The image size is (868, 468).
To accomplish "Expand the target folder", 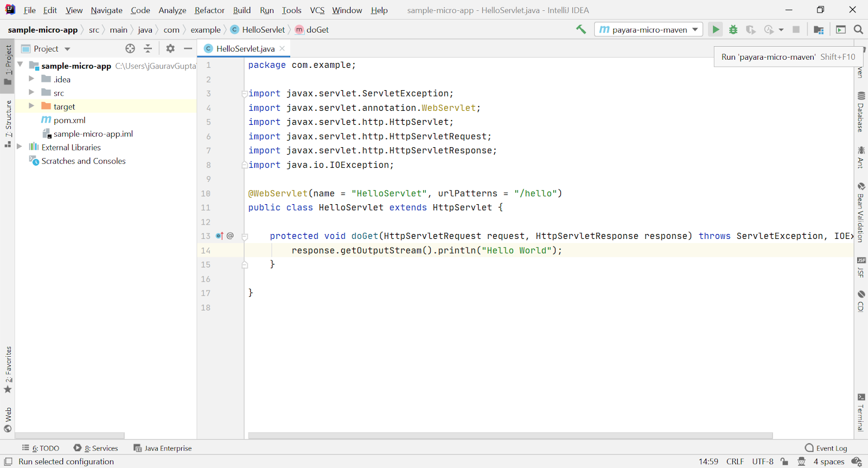I will coord(31,106).
